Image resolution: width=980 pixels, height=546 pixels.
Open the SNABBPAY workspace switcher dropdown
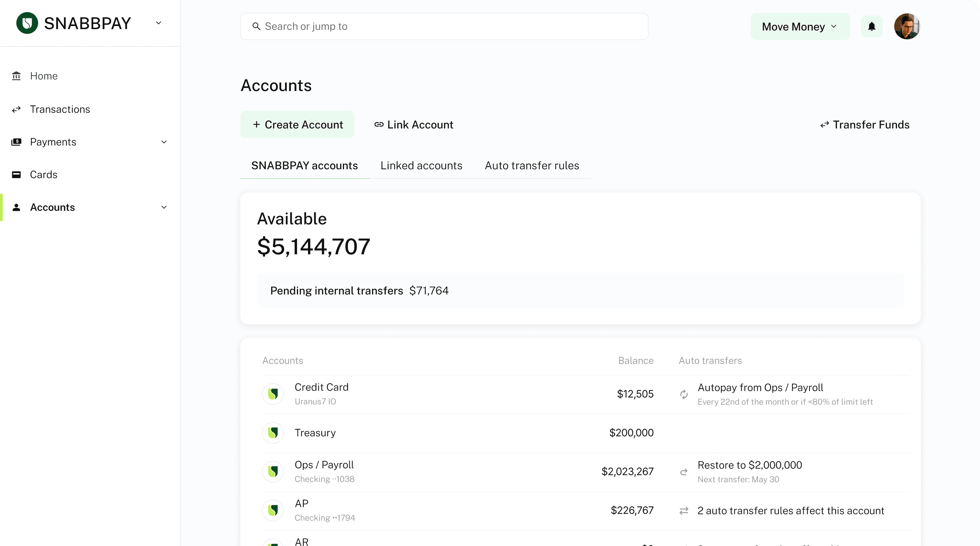click(x=158, y=23)
